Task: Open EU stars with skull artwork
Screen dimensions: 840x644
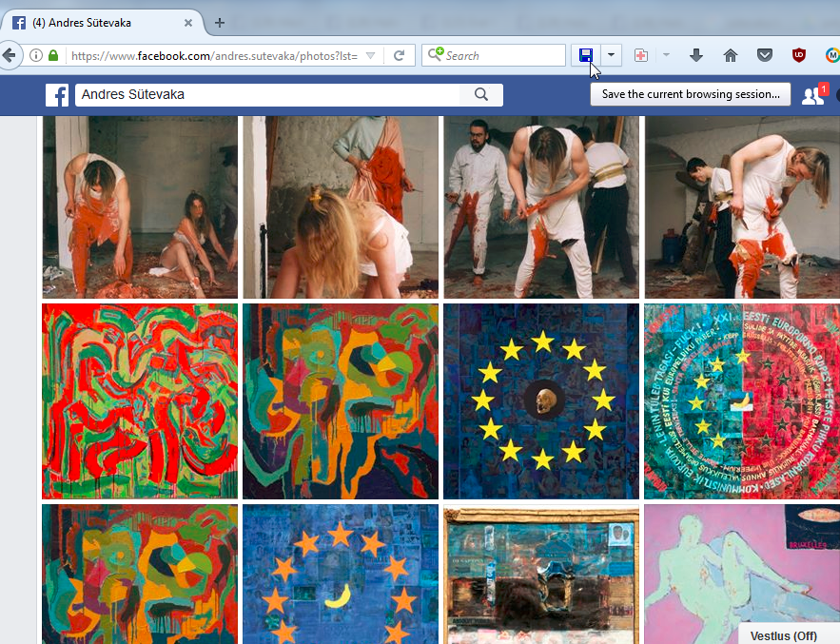Action: click(541, 401)
